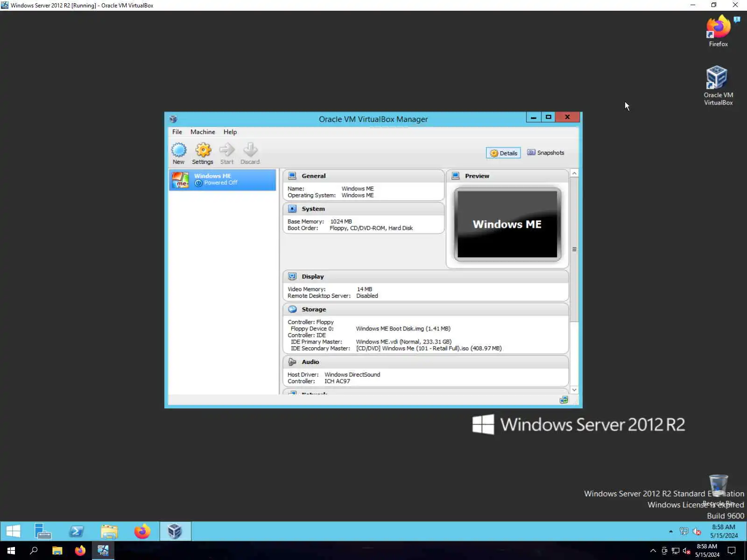The image size is (747, 560).
Task: Click VirtualBox icon on the guest taskbar
Action: point(175,531)
